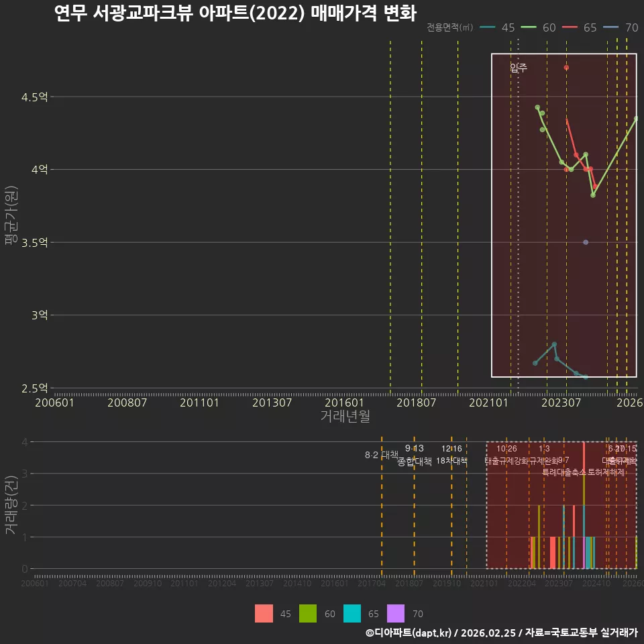
Task: Click the 거래량(건) y-axis title
Action: click(11, 505)
